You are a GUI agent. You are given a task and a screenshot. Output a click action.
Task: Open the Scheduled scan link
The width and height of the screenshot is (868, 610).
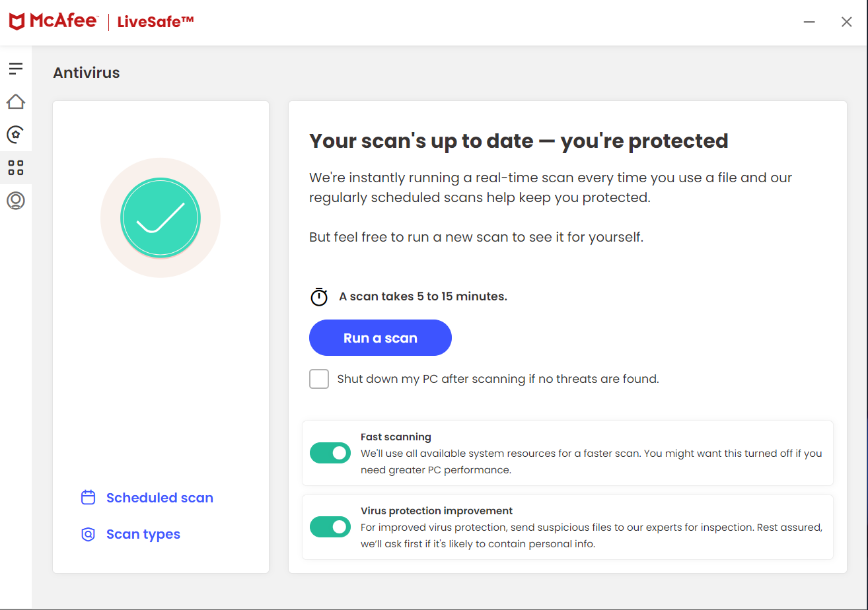click(x=159, y=498)
